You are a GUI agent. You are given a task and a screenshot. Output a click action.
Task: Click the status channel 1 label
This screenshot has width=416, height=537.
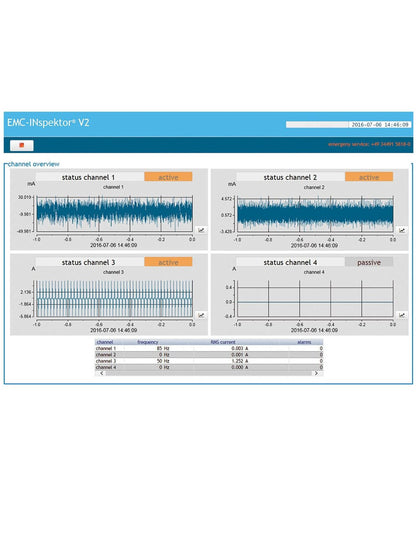(x=88, y=177)
